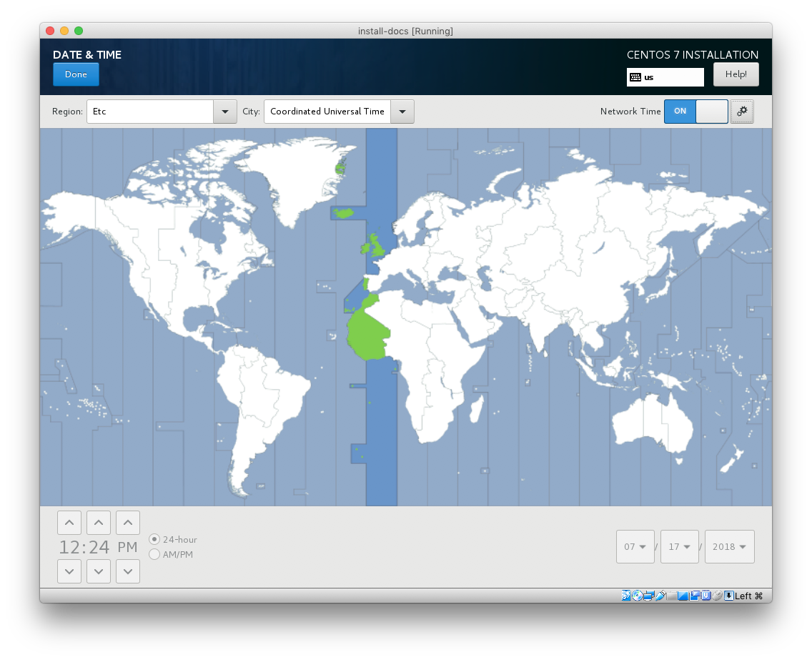Expand the City dropdown arrow
The image size is (812, 660).
(402, 112)
